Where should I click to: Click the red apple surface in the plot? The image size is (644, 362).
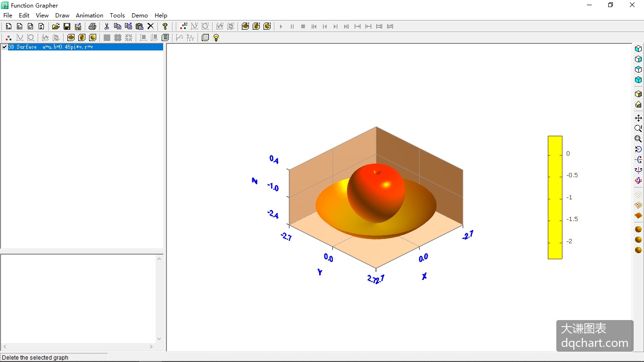coord(376,193)
